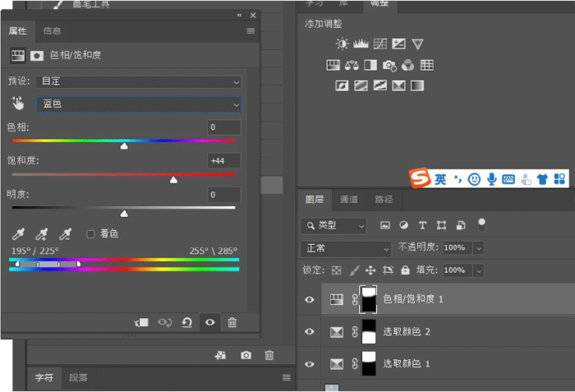Hide the 选取颜色 1 layer

310,364
